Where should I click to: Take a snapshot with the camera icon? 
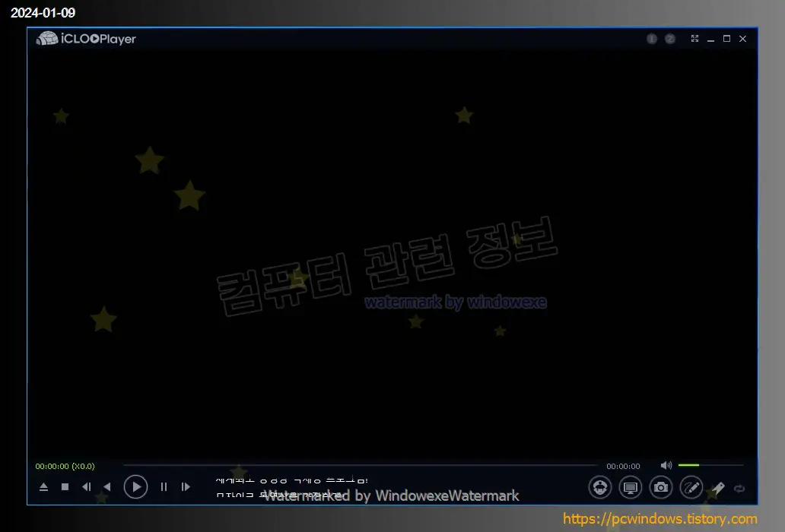click(x=661, y=487)
